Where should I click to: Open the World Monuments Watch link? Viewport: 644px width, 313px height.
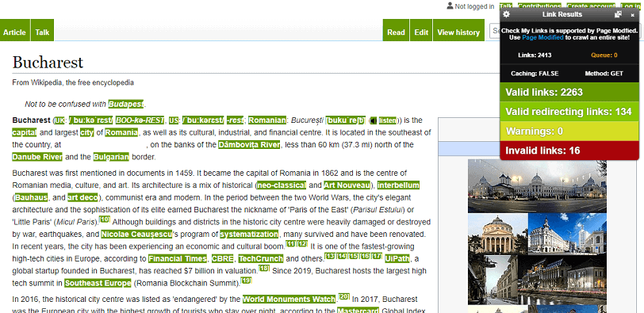point(289,299)
